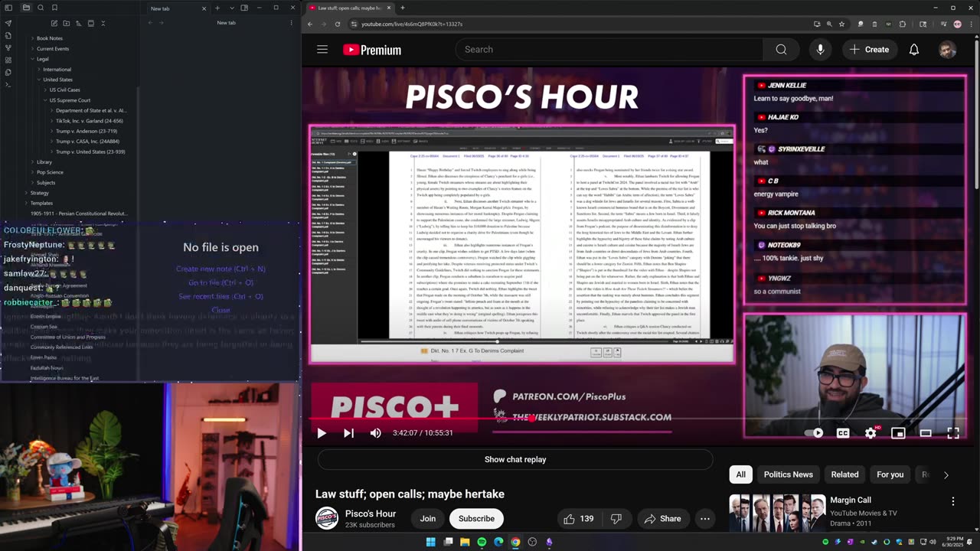
Task: Open the canvas ribbon icon in Obsidian
Action: tap(8, 60)
